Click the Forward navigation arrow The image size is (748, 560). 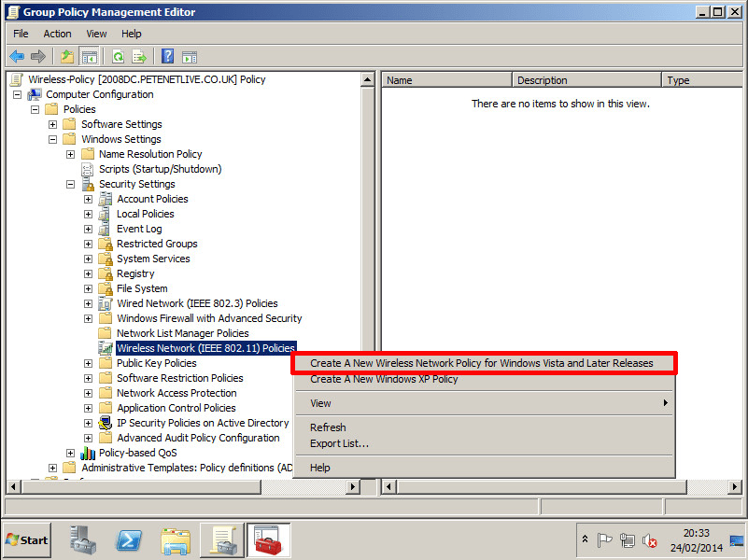click(x=37, y=56)
